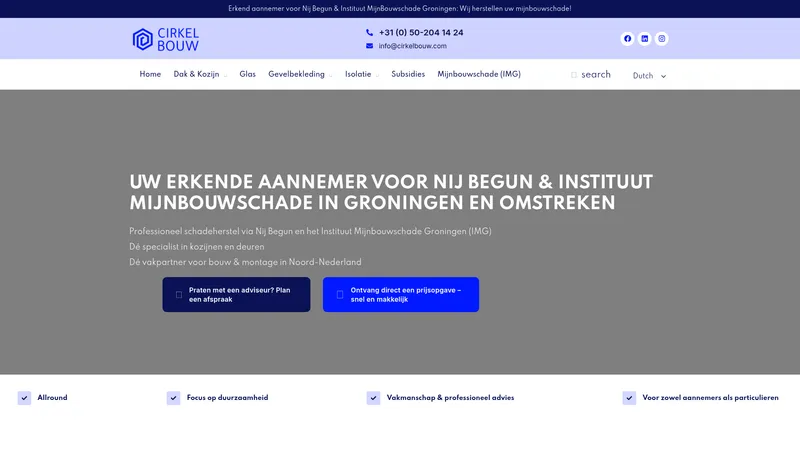
Task: Click the phone icon beside the phone number
Action: (x=369, y=32)
